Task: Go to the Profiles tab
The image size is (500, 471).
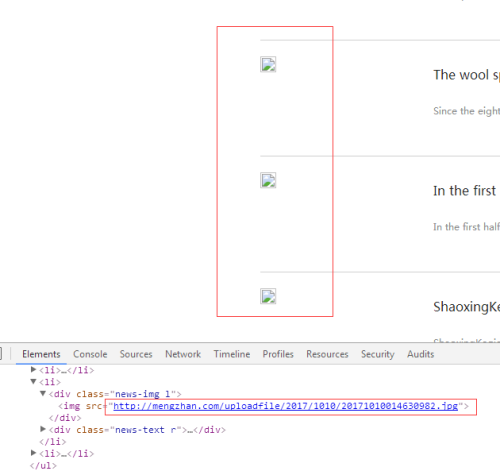Action: [278, 354]
